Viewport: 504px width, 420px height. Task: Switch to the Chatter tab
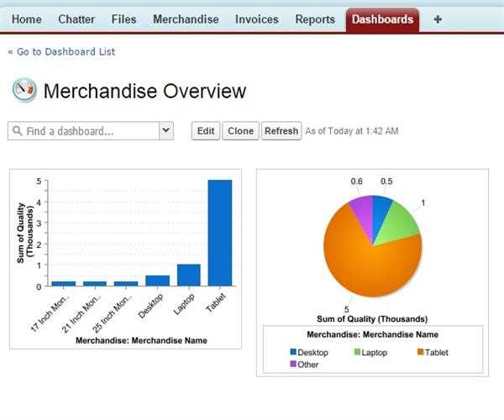(76, 19)
